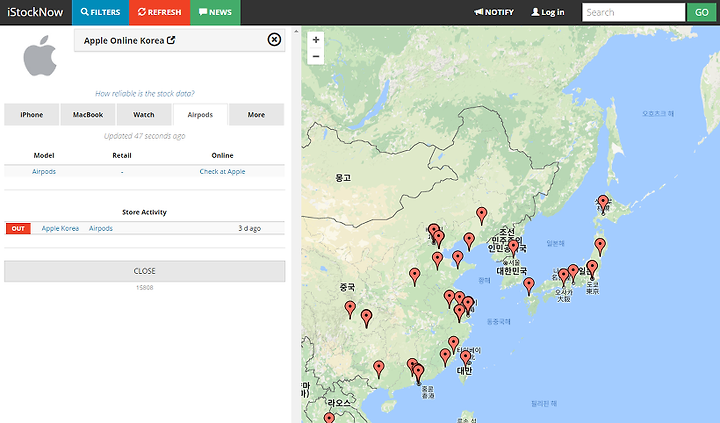Click 'Updated 47 seconds ago' text
Screen dimensions: 720x423
pos(145,136)
